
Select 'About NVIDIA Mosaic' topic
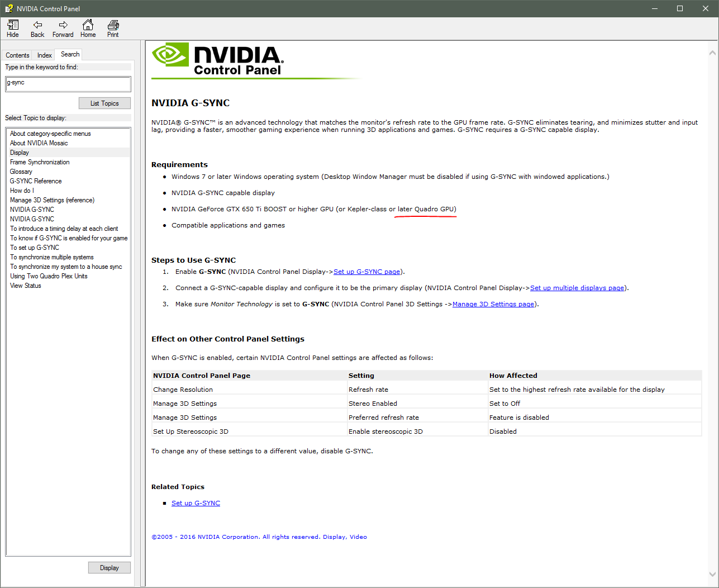(x=39, y=143)
